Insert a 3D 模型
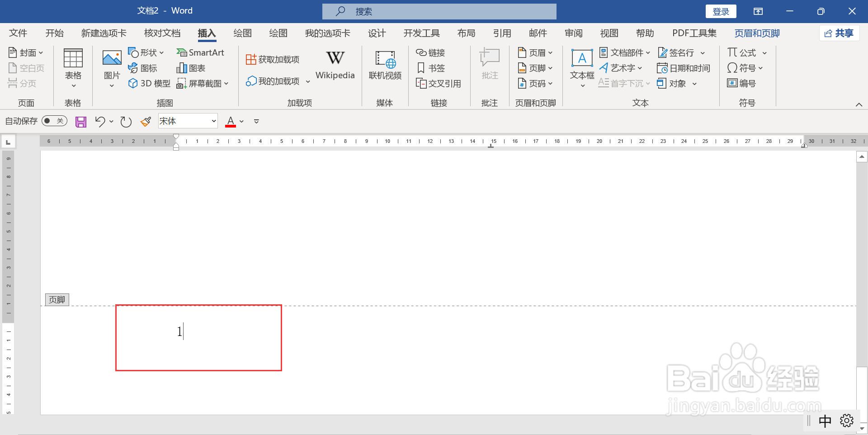This screenshot has height=435, width=868. click(x=149, y=84)
